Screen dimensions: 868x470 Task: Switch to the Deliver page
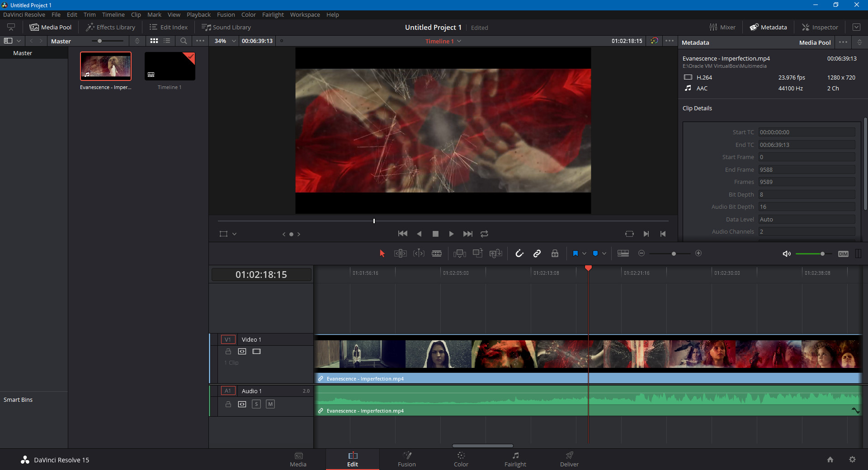coord(569,459)
